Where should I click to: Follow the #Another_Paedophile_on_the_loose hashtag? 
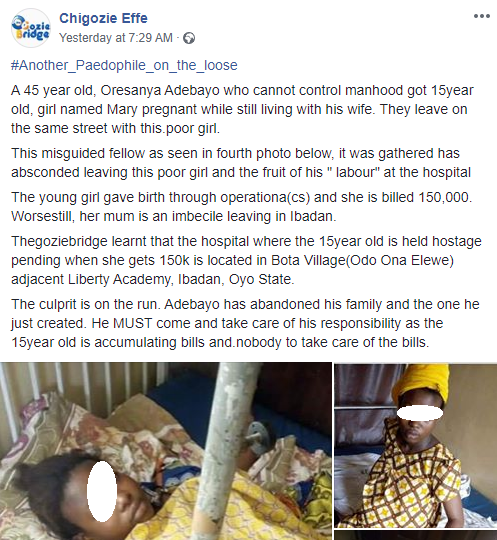click(124, 65)
